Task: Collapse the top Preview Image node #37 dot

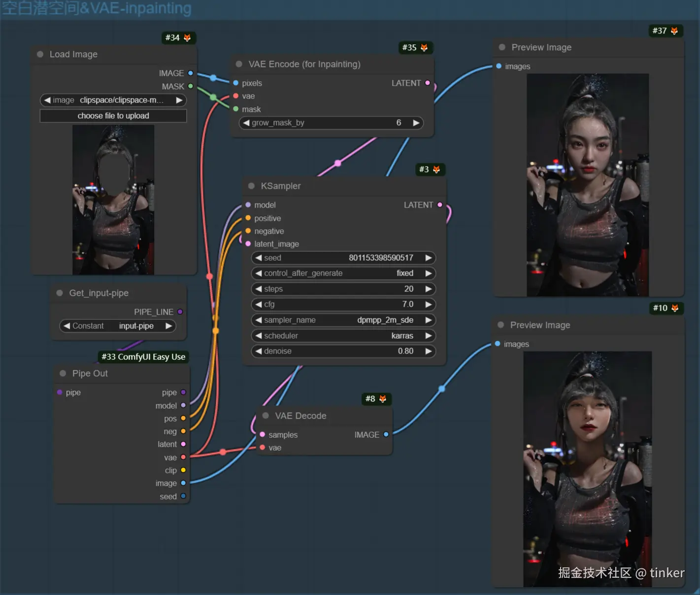Action: point(502,47)
